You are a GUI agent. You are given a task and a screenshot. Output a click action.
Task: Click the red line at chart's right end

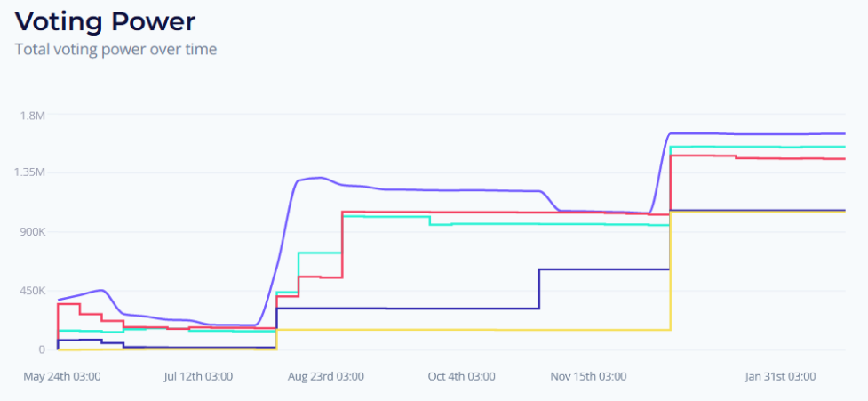point(842,159)
